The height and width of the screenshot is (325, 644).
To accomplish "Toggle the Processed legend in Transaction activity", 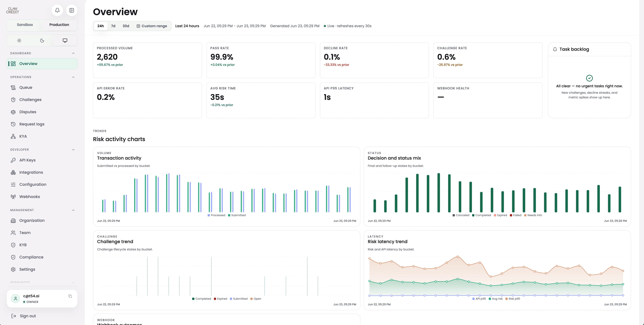I will (x=216, y=215).
